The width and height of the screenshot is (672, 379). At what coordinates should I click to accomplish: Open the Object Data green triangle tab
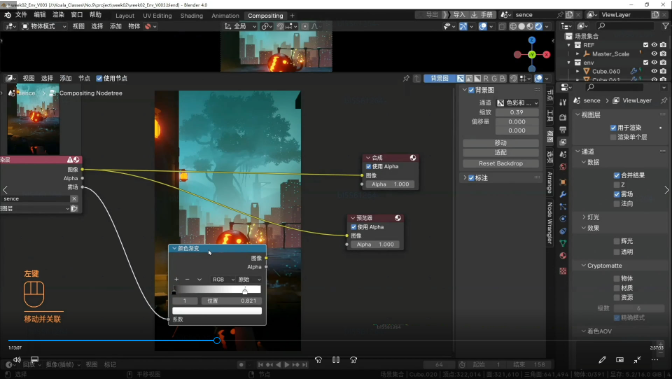click(x=563, y=243)
